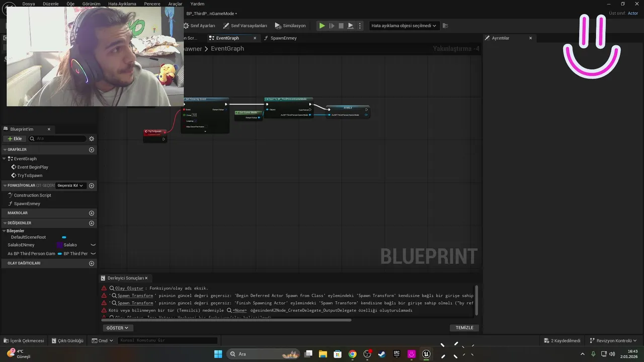Open Blueprint'im panel settings gear
Image resolution: width=644 pixels, height=362 pixels.
(92, 139)
